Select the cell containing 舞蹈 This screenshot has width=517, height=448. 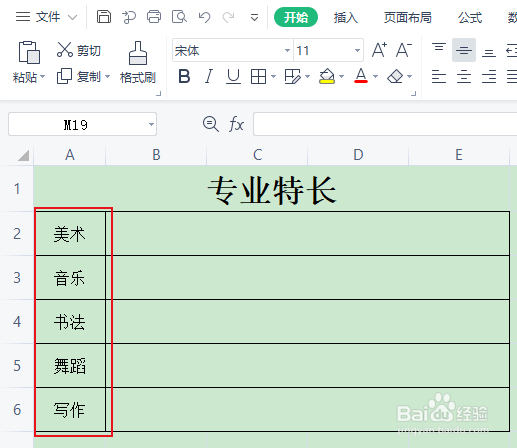click(70, 366)
